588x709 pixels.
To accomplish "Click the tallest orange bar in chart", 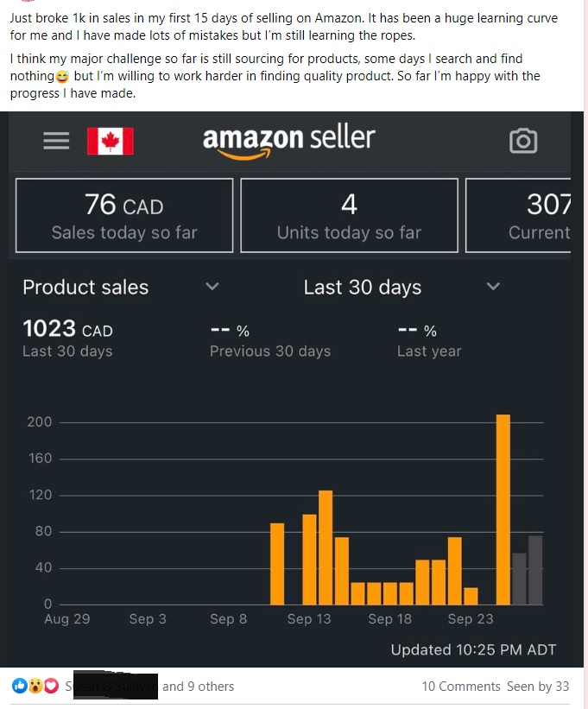I will (503, 510).
